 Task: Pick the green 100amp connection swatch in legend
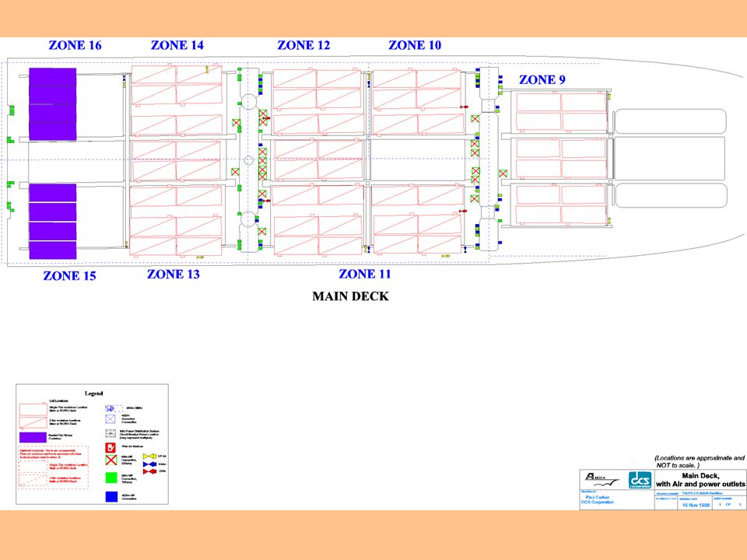pos(111,478)
